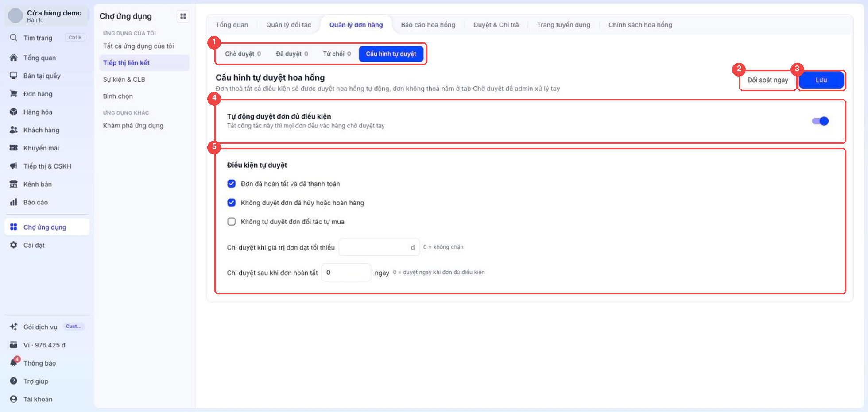
Task: Switch to the Báo cáo hoa hồng tab
Action: click(428, 25)
